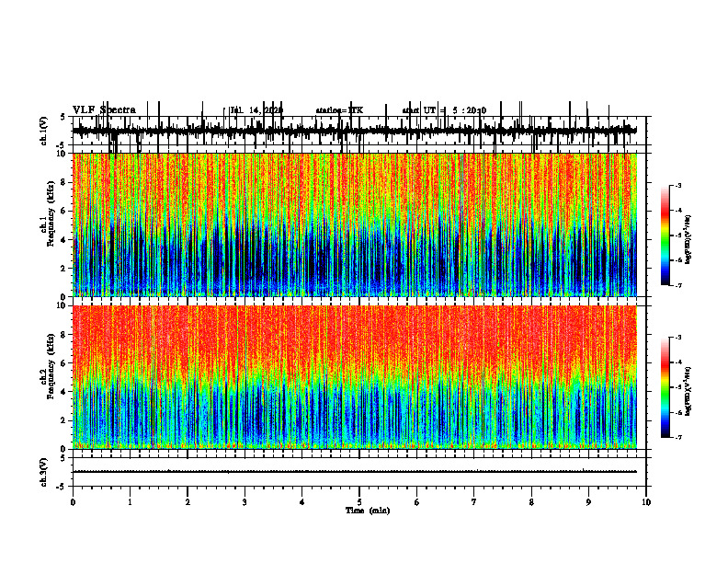The height and width of the screenshot is (563, 728).
Task: Click the '-3' value on ch.1 colorbar
Action: [x=678, y=186]
